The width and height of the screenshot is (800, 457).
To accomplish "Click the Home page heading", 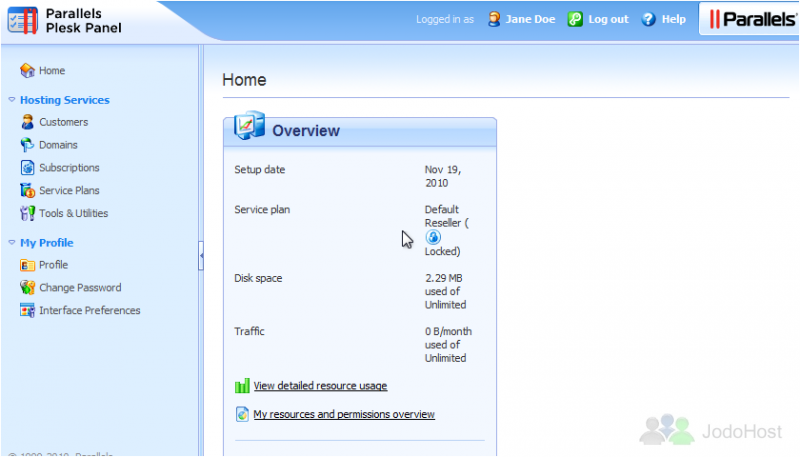I will 244,80.
